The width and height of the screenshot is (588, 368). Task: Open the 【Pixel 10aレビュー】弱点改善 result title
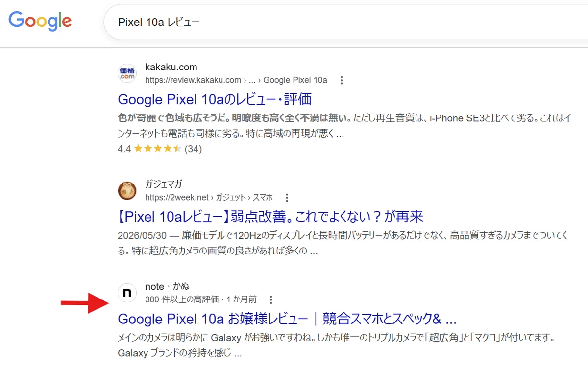pos(270,216)
